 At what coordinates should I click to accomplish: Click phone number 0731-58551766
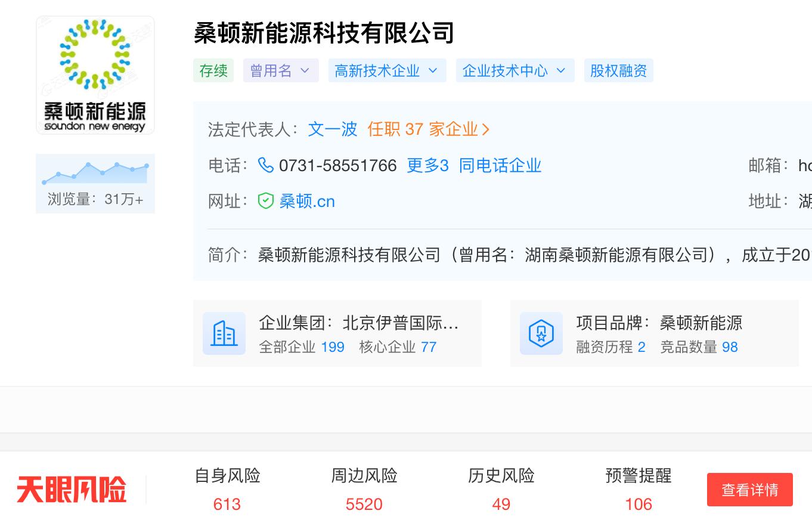337,165
